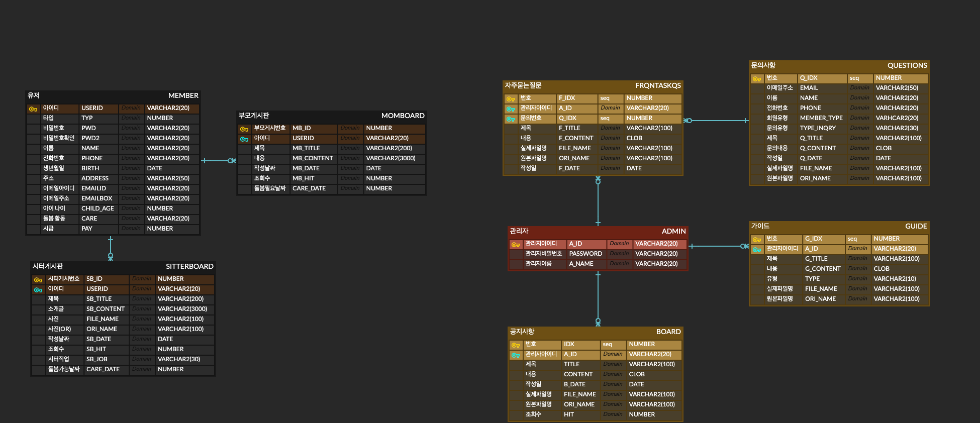Click the key icon of Q_IDX in QUESTIONS
Viewport: 980px width, 423px height.
point(757,78)
